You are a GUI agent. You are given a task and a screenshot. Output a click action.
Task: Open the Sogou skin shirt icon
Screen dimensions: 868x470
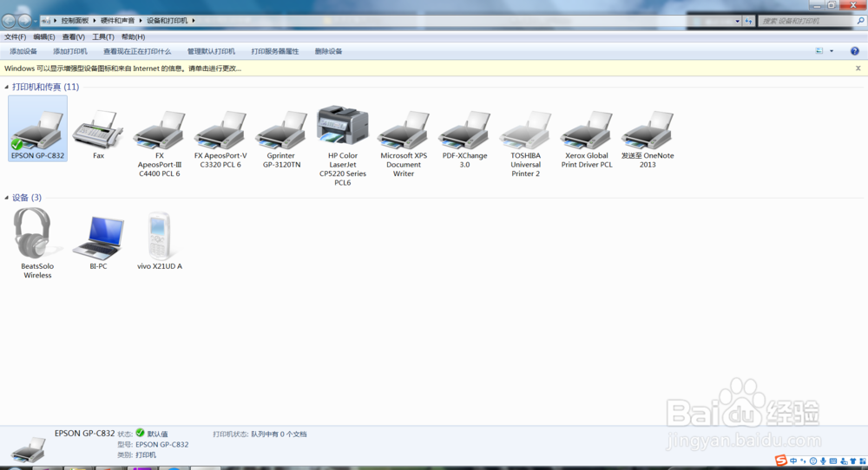[853, 460]
